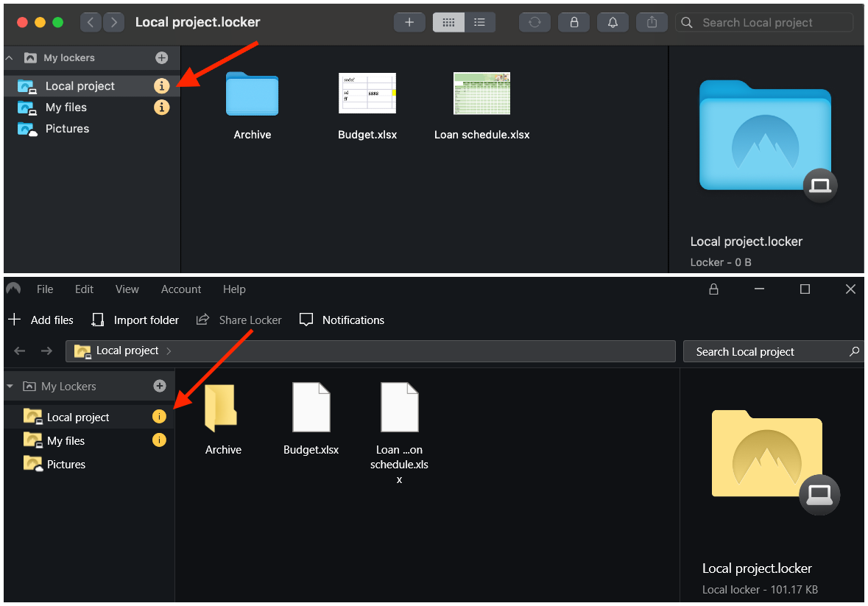Click the plus icon to create a new item

409,22
